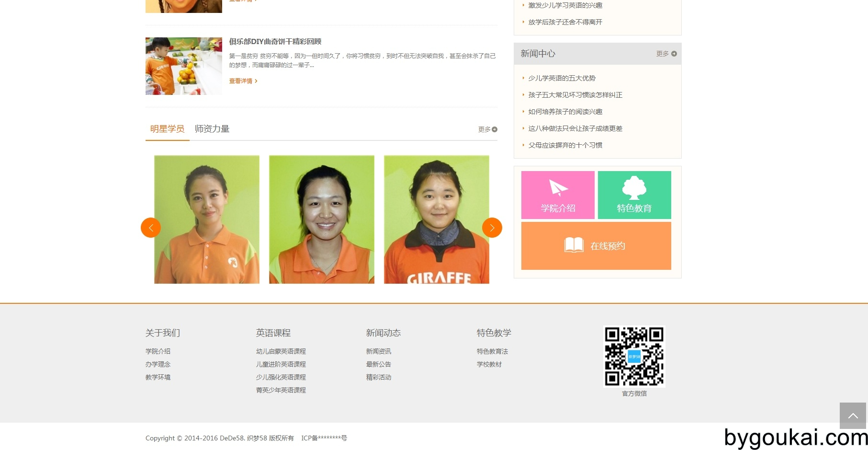Click the ICP备 registration number text

point(324,438)
